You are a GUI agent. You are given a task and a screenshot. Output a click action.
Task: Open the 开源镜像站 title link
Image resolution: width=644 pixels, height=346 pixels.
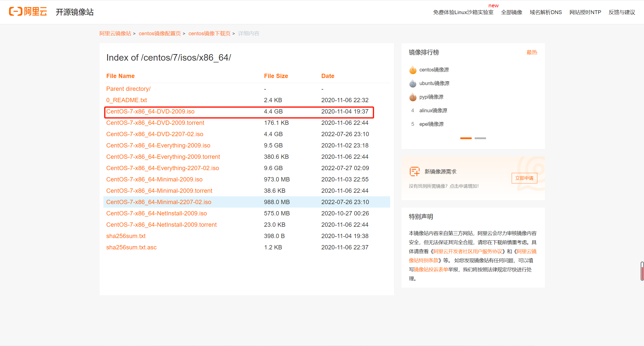pyautogui.click(x=74, y=12)
